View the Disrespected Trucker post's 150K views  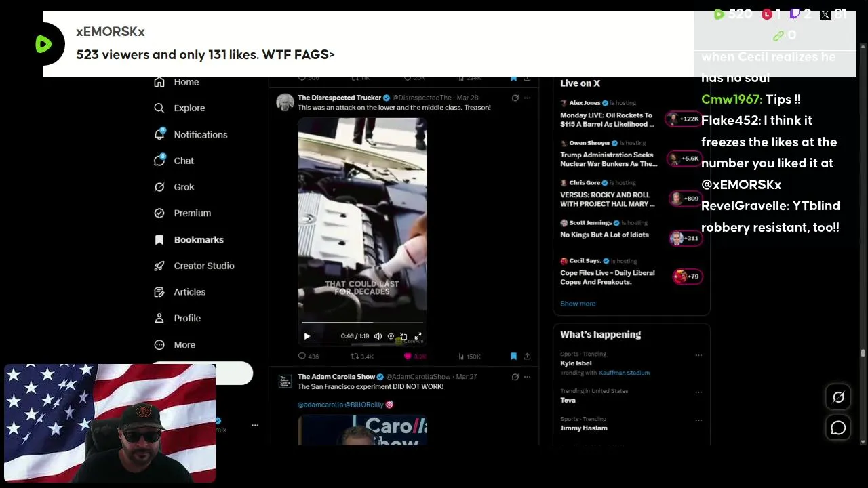point(469,356)
